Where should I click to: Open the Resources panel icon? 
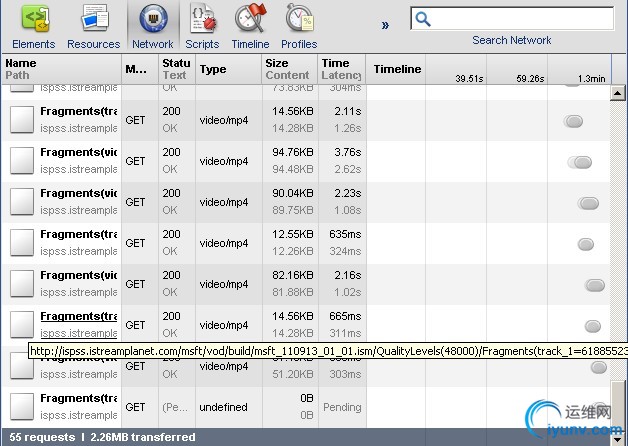tap(94, 27)
